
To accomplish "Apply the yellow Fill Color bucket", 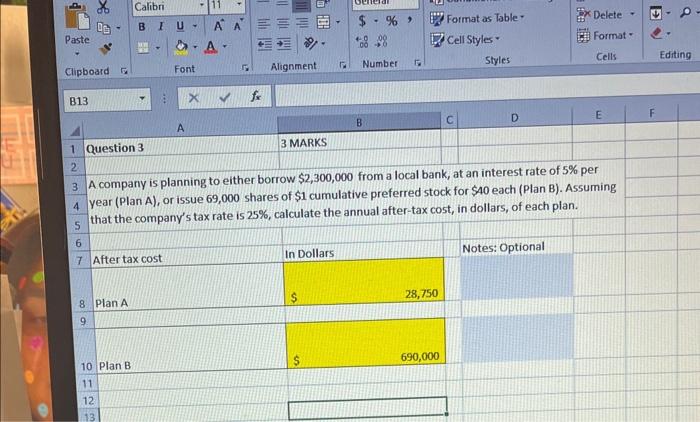I will click(x=181, y=47).
